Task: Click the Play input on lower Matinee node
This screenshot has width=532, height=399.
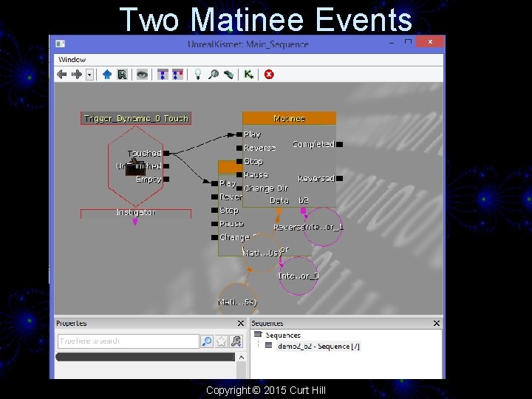Action: (x=215, y=183)
